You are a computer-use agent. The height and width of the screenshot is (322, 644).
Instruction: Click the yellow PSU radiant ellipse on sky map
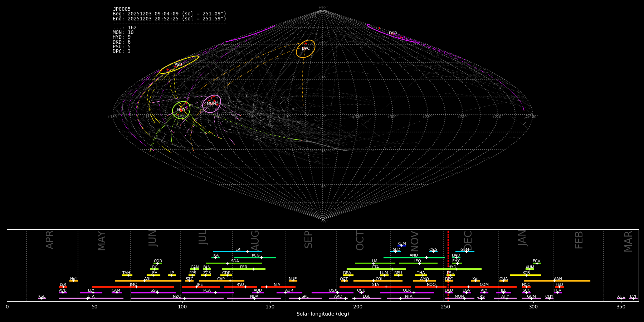[179, 65]
